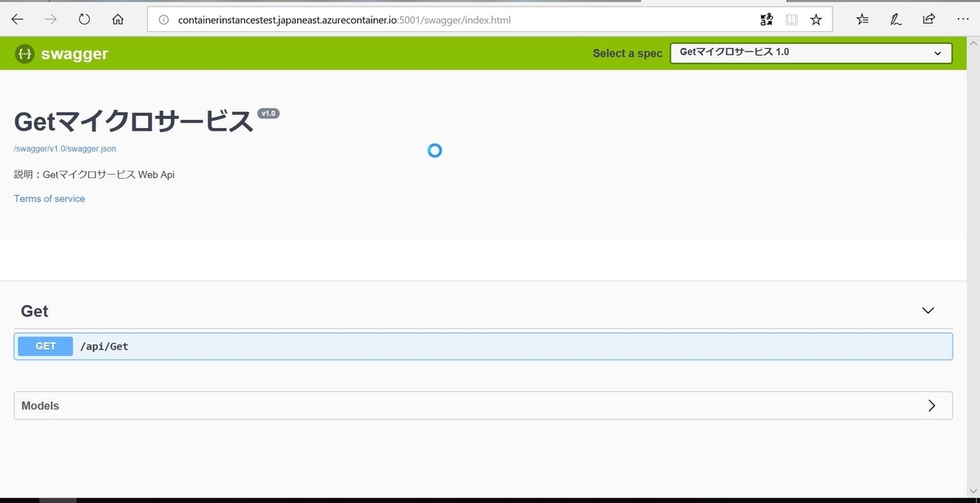Viewport: 980px width, 503px height.
Task: Add page to favorites star icon
Action: tap(816, 20)
